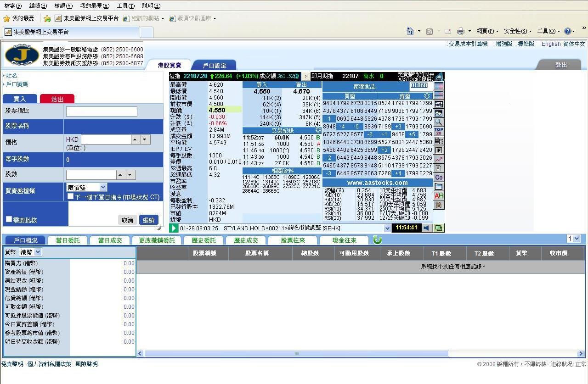Screen dimensions: 588x384
Task: Open the read mail icon in browser toolbar
Action: point(447,31)
